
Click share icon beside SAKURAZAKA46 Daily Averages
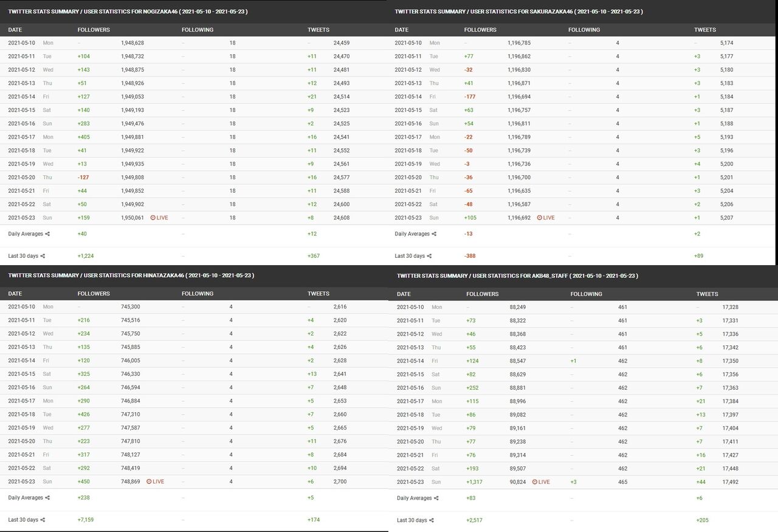click(x=434, y=234)
